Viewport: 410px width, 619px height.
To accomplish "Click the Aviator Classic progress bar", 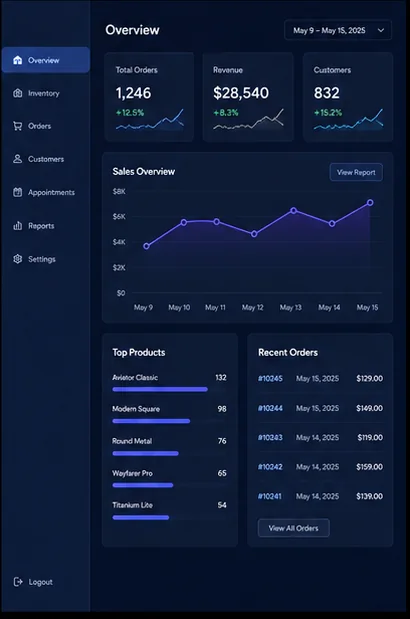I will [160, 390].
